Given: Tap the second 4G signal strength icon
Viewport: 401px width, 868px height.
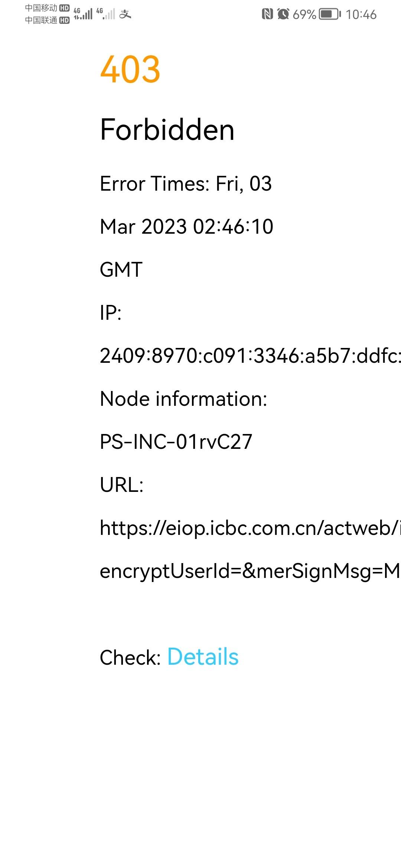Looking at the screenshot, I should [x=106, y=14].
